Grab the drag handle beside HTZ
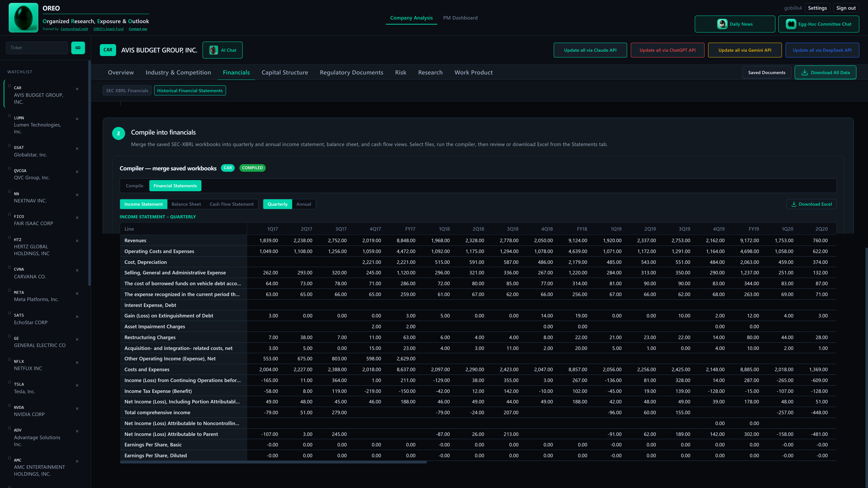The width and height of the screenshot is (868, 488). pyautogui.click(x=9, y=238)
